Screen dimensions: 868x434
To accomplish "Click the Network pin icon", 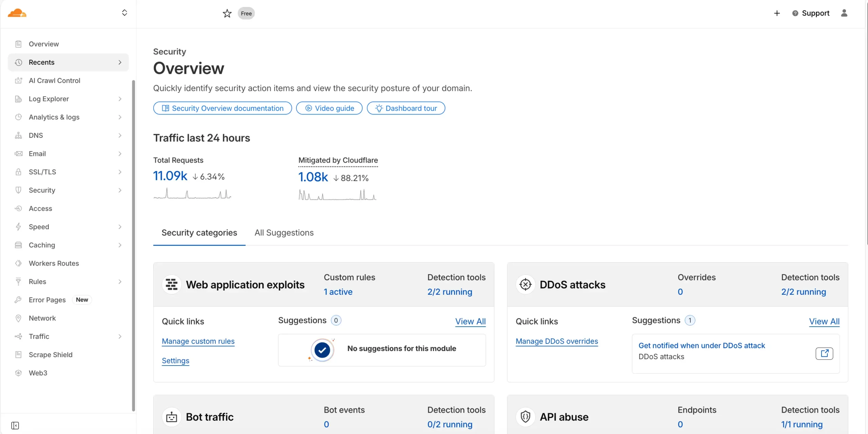I will click(x=18, y=318).
